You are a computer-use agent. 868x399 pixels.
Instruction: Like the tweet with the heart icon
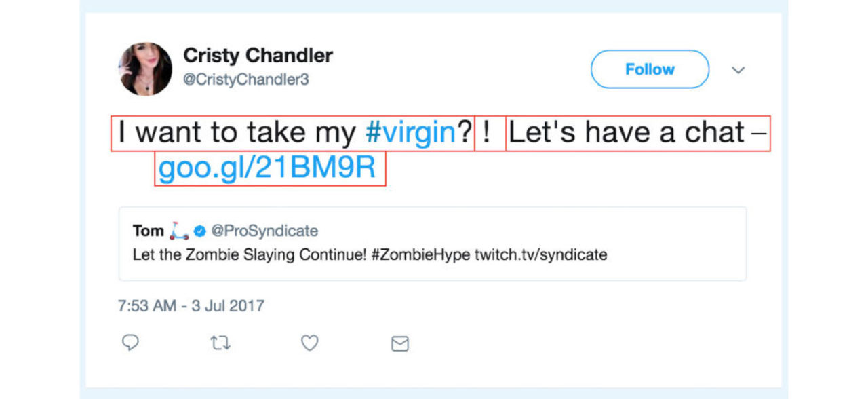click(x=310, y=343)
